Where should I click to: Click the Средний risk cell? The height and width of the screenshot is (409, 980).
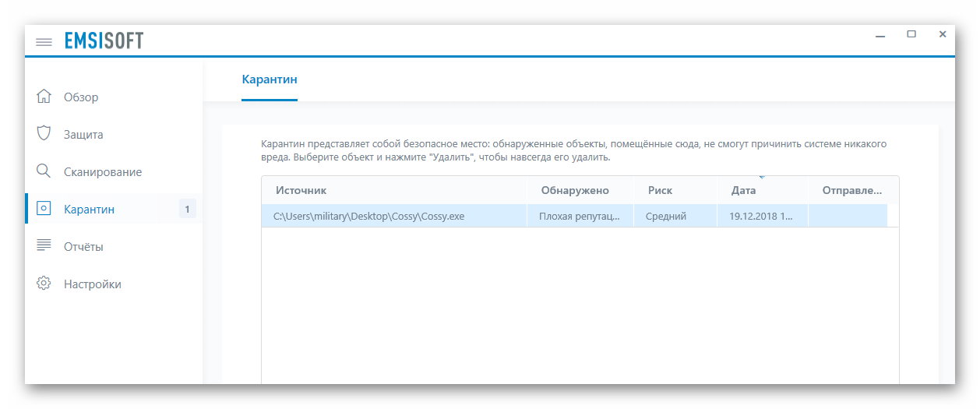pos(675,216)
